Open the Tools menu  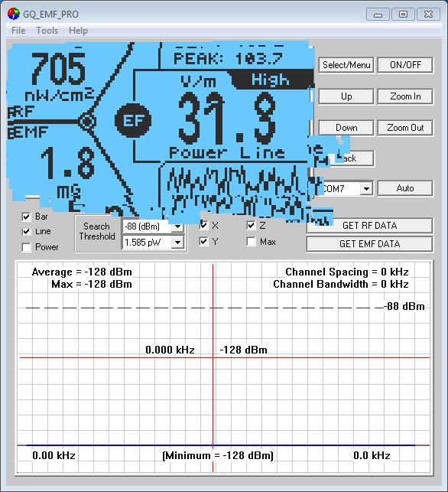(47, 31)
